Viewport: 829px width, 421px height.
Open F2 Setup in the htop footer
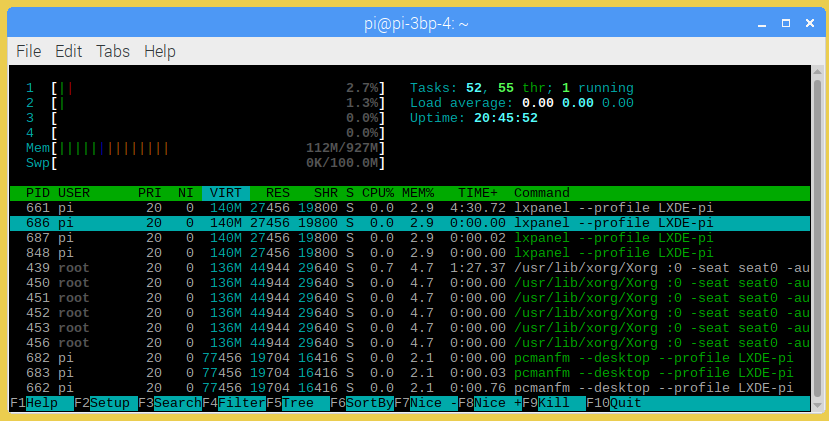click(x=105, y=403)
